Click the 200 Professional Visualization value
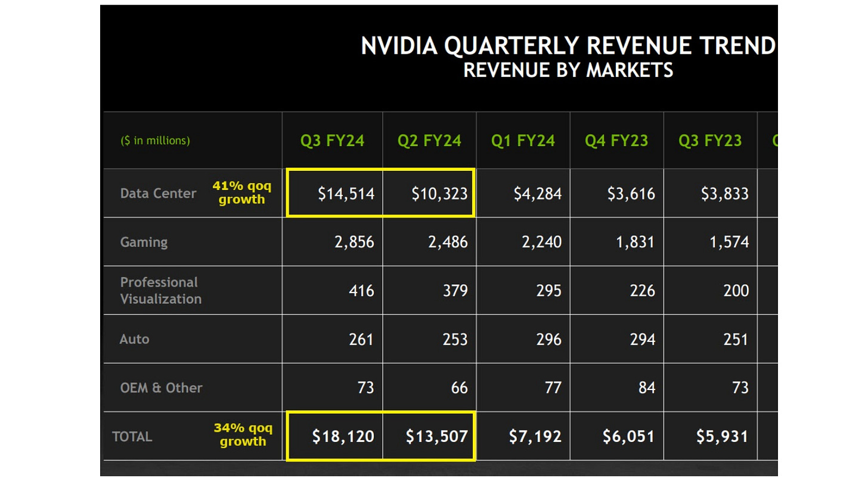868x480 pixels. [736, 291]
